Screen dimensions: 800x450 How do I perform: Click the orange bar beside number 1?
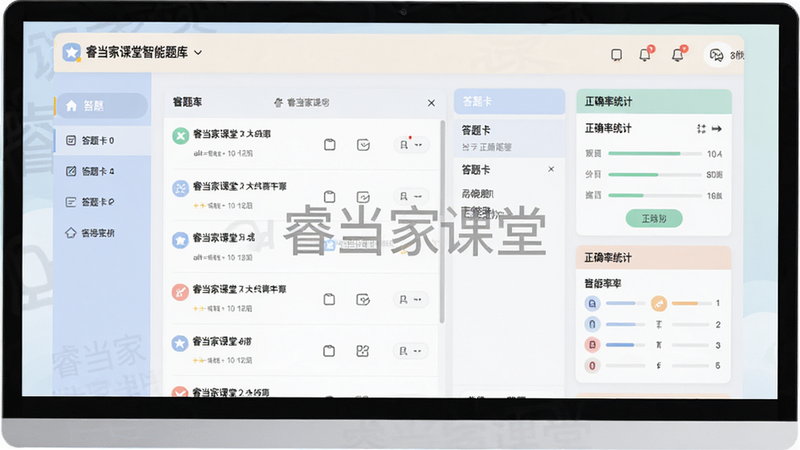692,304
